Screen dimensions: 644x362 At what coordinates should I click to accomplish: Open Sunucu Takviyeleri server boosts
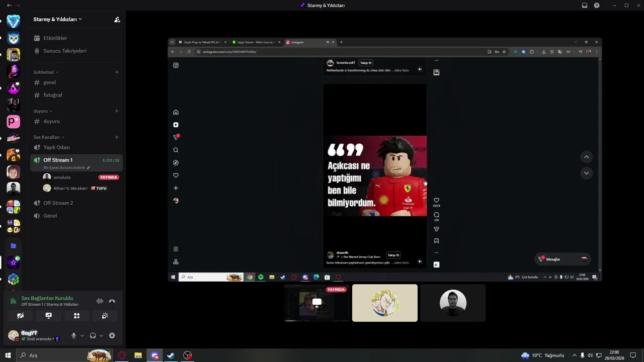(76, 51)
